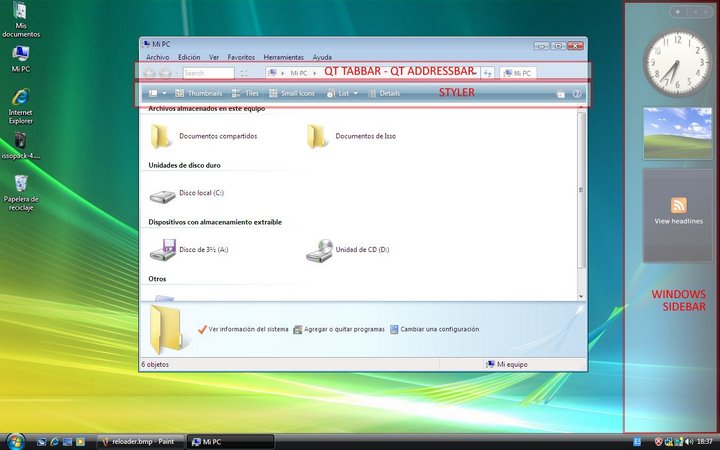Click the sidebar add gadget plus button
The height and width of the screenshot is (450, 720).
point(678,12)
